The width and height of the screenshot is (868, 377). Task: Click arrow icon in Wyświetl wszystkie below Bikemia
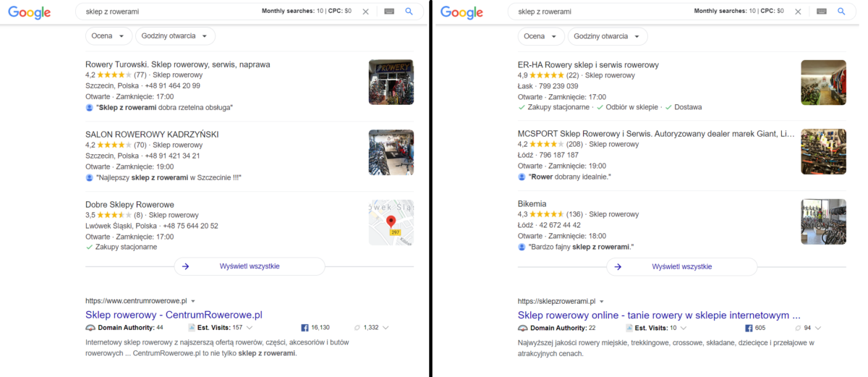point(618,266)
